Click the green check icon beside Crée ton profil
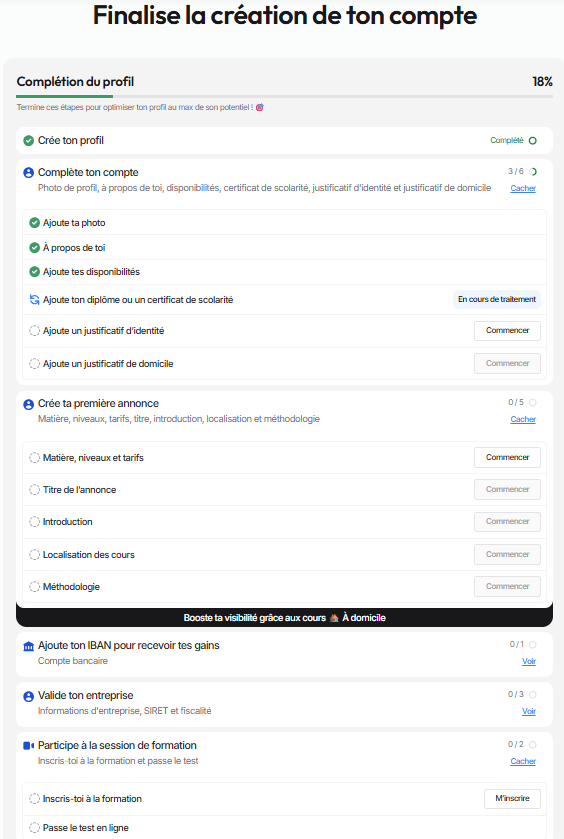564x839 pixels. pos(28,141)
